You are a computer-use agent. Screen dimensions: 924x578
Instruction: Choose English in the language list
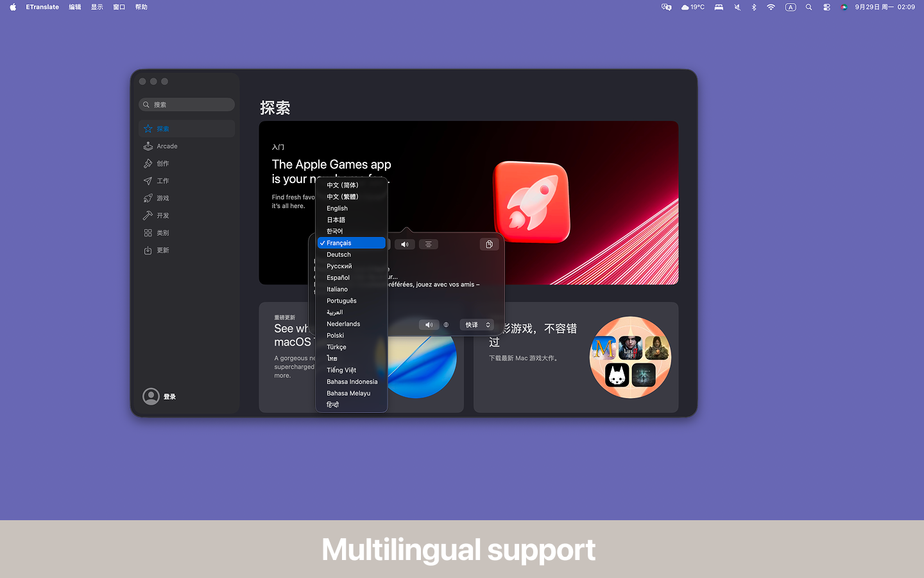[352, 208]
